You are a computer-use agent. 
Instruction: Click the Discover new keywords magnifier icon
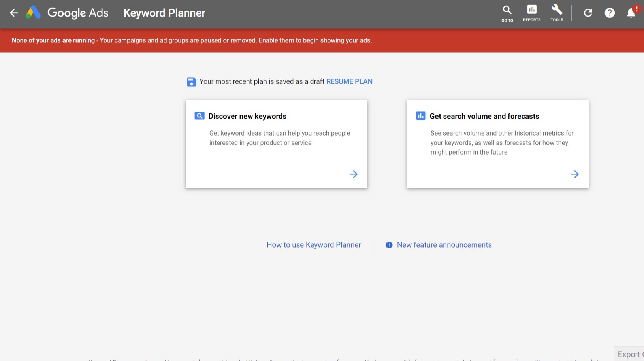click(200, 116)
